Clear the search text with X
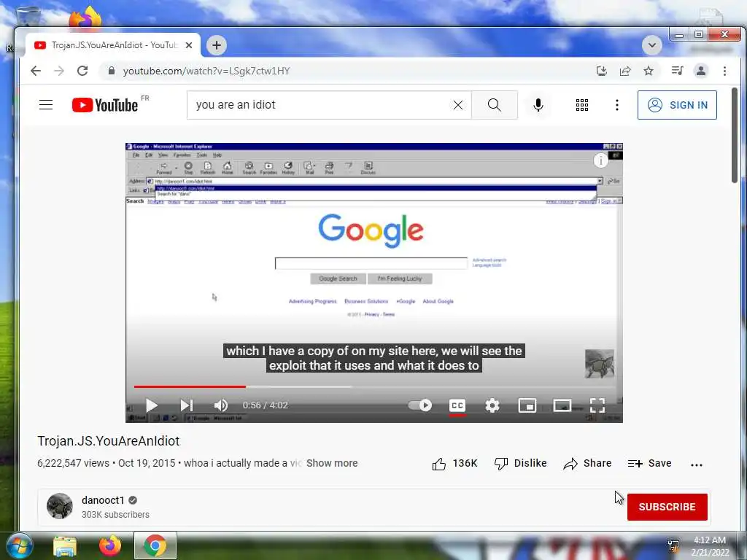This screenshot has height=560, width=747. click(458, 105)
